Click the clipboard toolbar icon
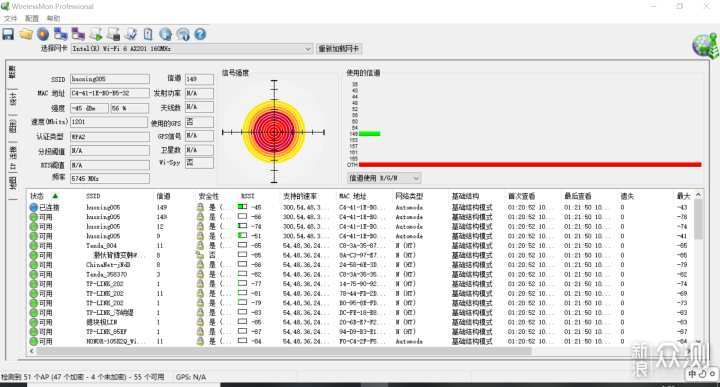This screenshot has height=387, width=720. pyautogui.click(x=148, y=34)
